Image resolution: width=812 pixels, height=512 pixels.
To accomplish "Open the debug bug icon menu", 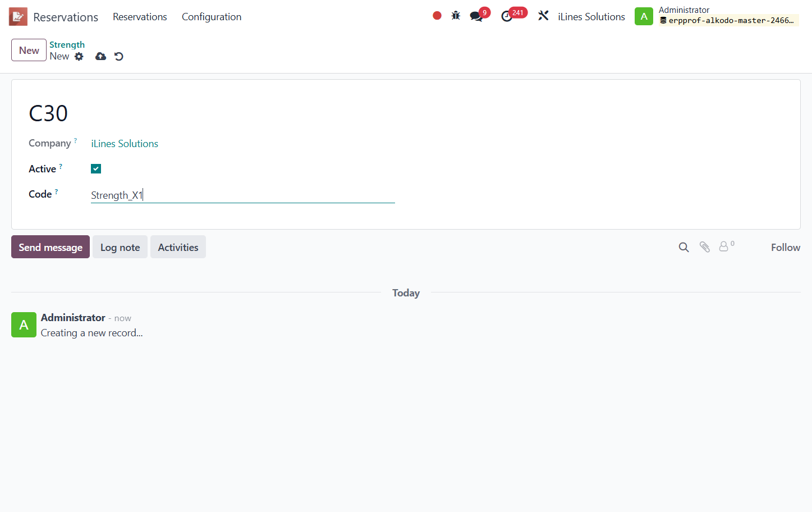I will pos(456,16).
